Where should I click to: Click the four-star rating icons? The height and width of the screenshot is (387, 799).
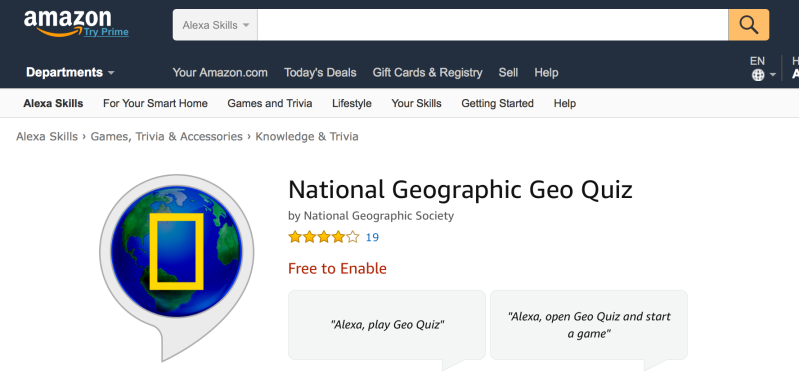coord(324,237)
